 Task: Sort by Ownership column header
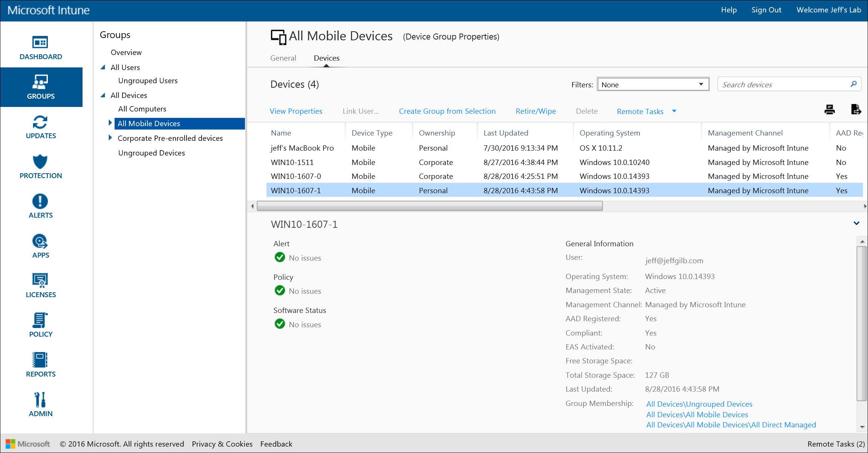437,133
